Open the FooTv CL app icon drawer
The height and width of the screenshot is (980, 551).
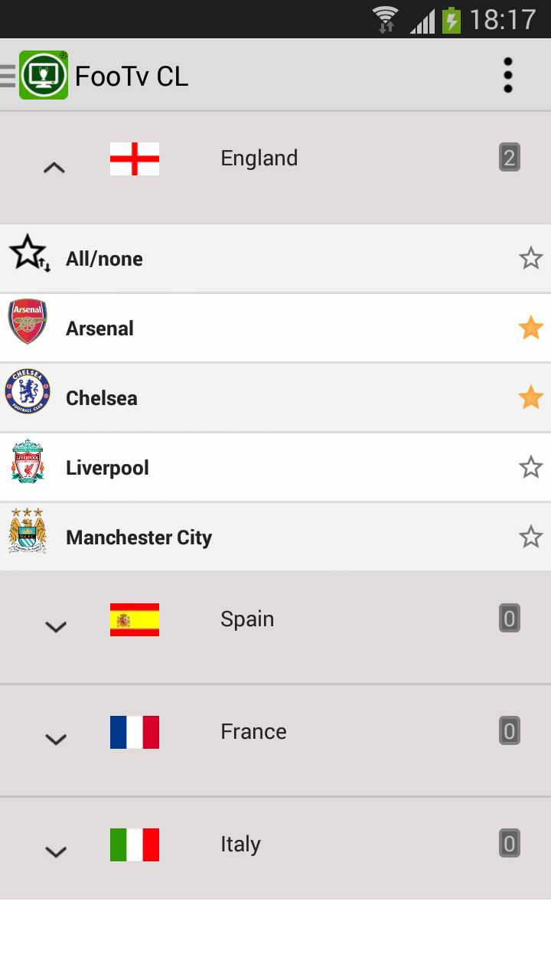tap(43, 75)
